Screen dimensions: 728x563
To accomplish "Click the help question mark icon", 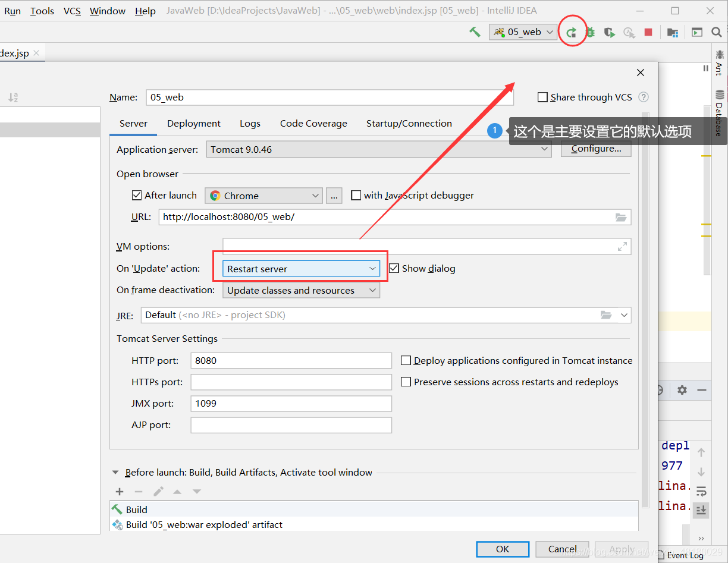I will point(644,97).
